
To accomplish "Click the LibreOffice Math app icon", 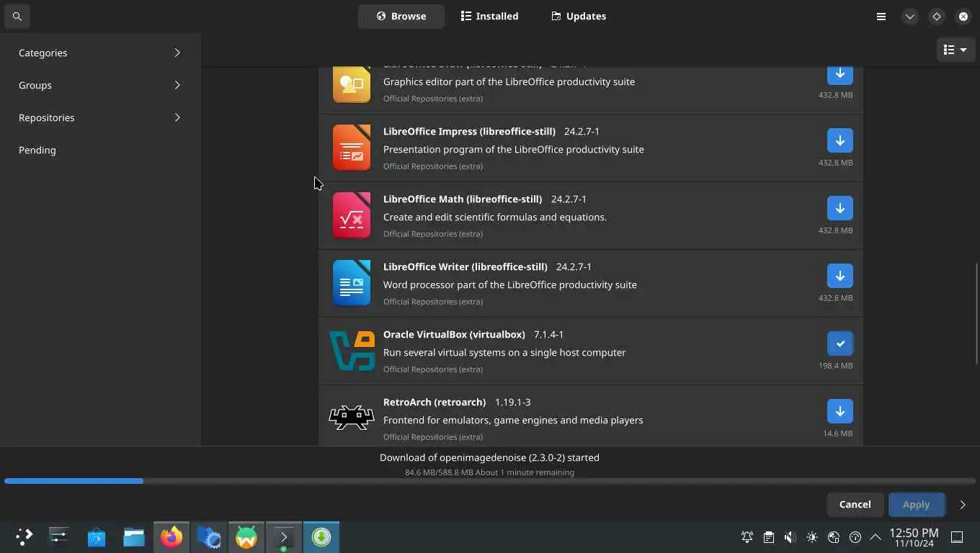I will coord(352,215).
